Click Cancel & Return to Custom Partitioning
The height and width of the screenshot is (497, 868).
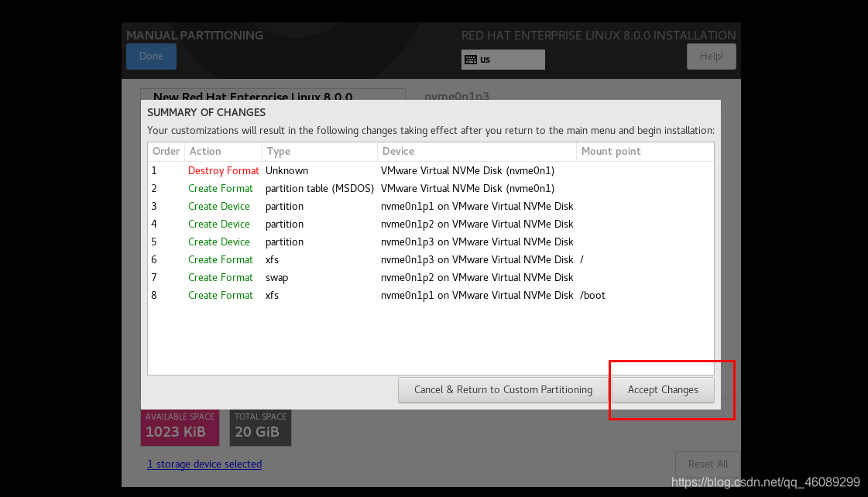click(x=503, y=389)
